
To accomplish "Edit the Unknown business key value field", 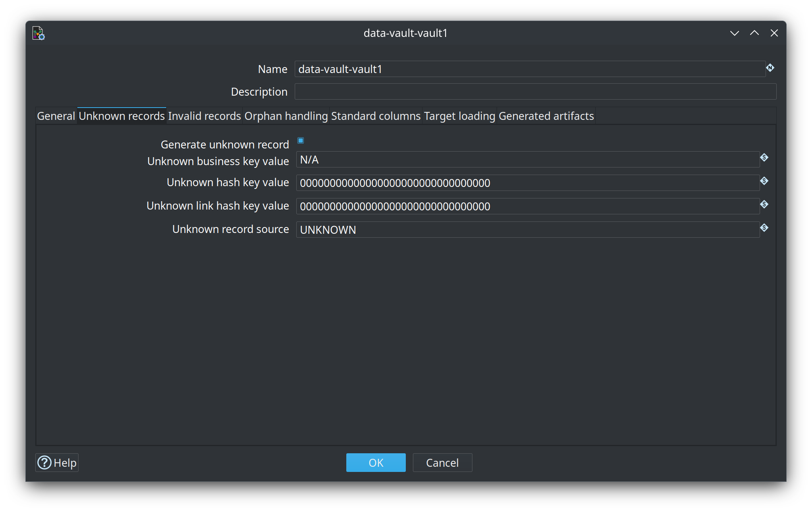I will (x=528, y=160).
